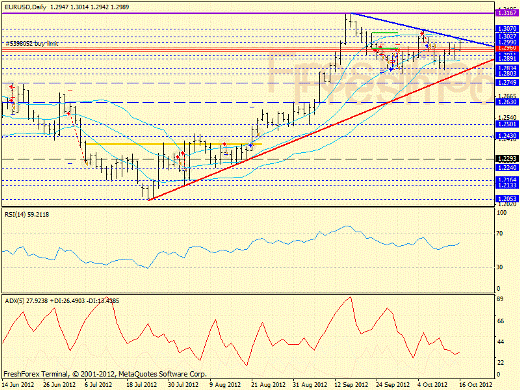Click the 1.2749 price level label
This screenshot has width=520, height=390.
(x=507, y=82)
